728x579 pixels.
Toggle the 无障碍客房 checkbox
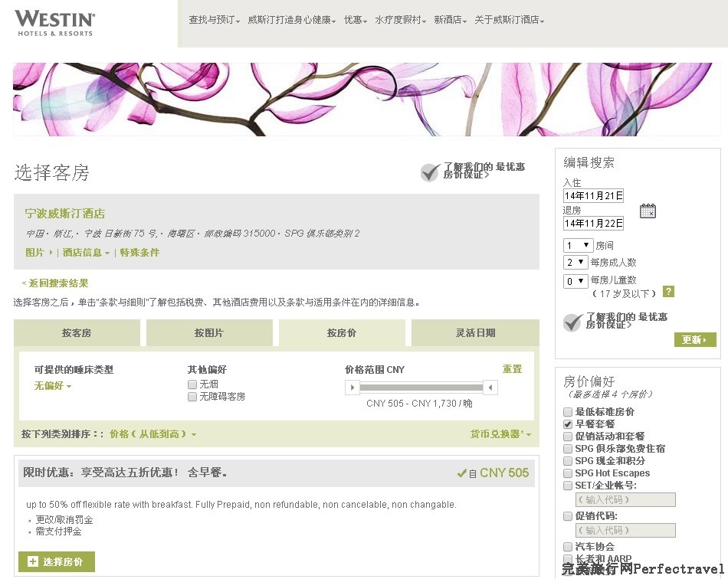(x=192, y=397)
